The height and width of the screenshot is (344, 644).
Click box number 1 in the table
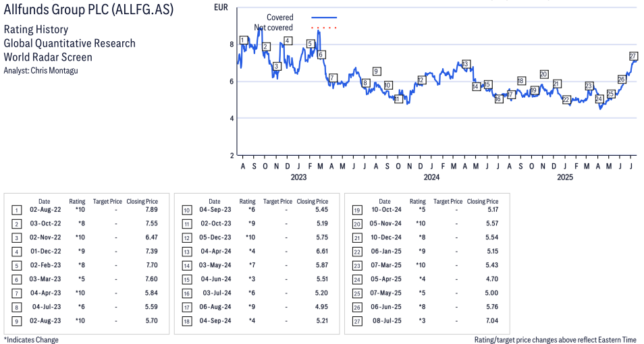[x=16, y=210]
